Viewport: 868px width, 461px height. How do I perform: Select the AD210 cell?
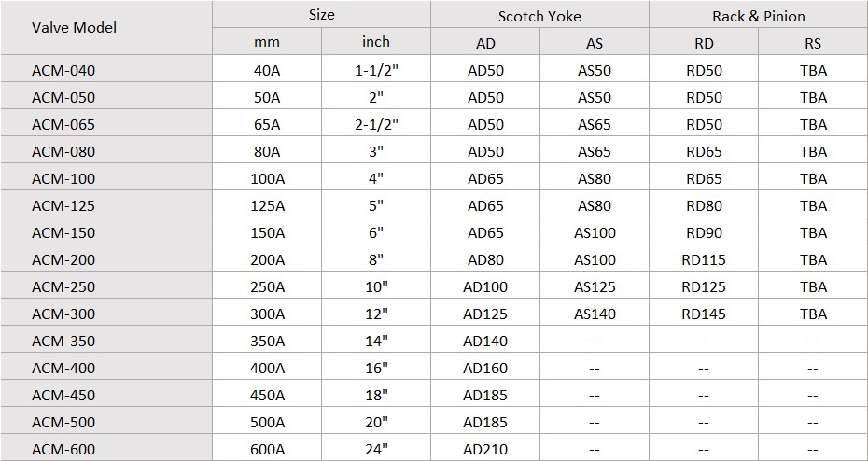485,450
